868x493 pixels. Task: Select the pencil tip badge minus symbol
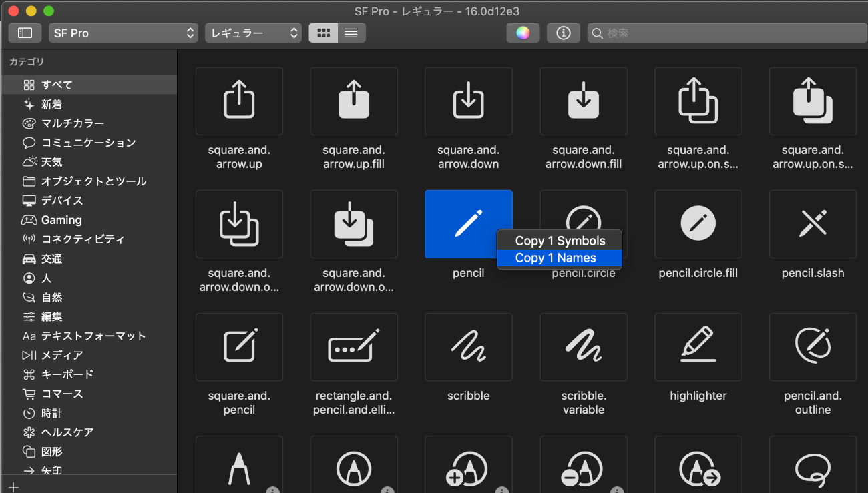click(584, 465)
